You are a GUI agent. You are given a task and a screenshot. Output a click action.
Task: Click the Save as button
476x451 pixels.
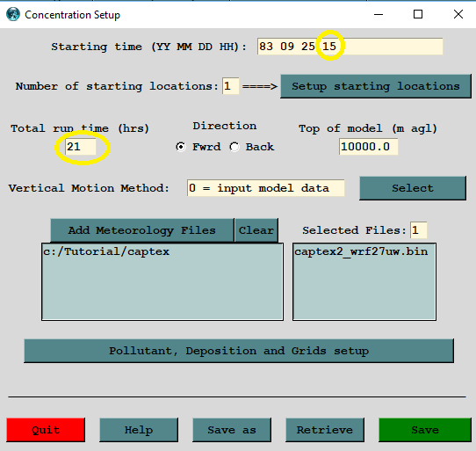[232, 430]
